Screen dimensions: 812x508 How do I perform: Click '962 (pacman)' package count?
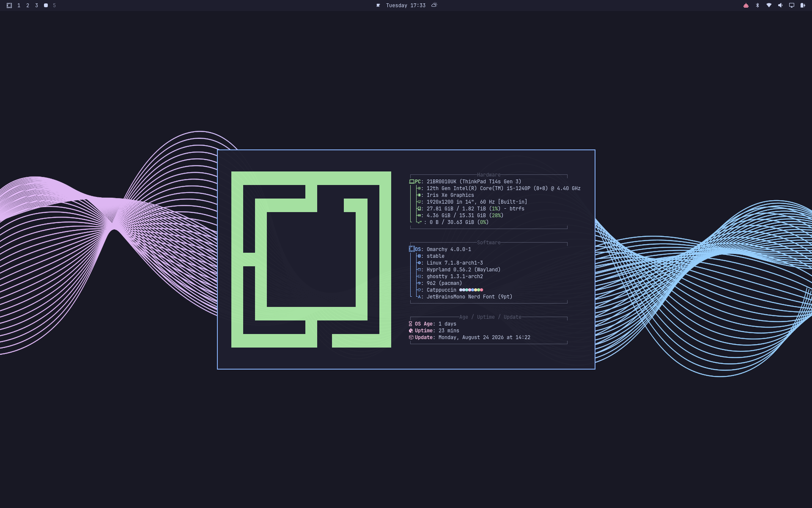[444, 283]
